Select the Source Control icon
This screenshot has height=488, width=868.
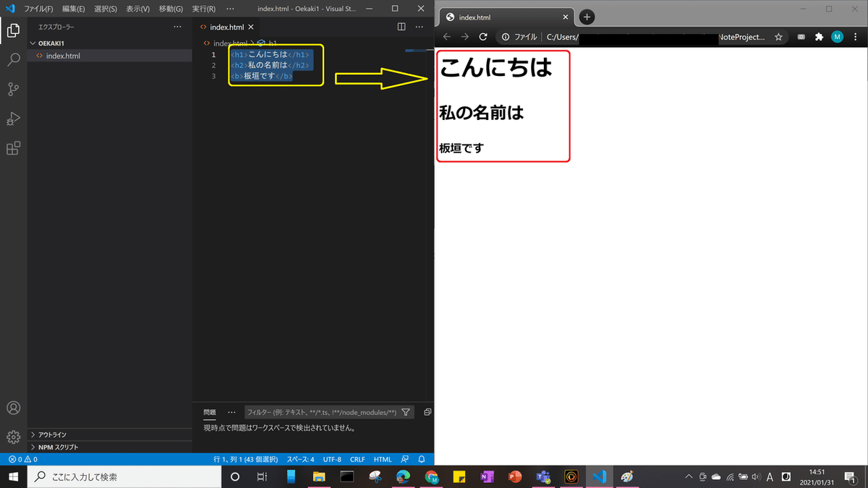click(13, 89)
